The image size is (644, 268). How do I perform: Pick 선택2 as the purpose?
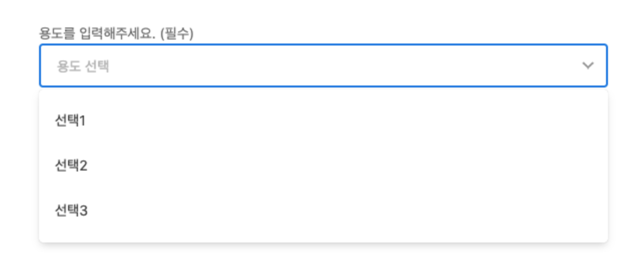323,166
